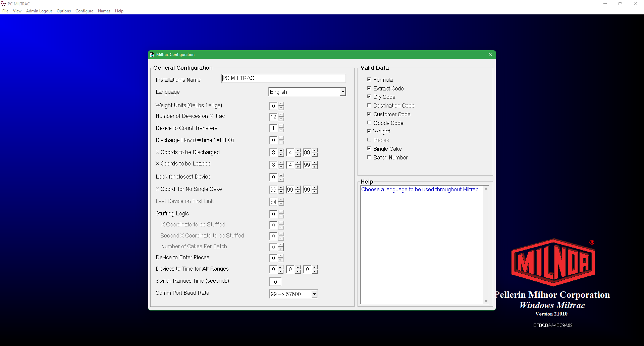Close the Miltrac Configuration dialog
The height and width of the screenshot is (346, 644).
[x=490, y=55]
